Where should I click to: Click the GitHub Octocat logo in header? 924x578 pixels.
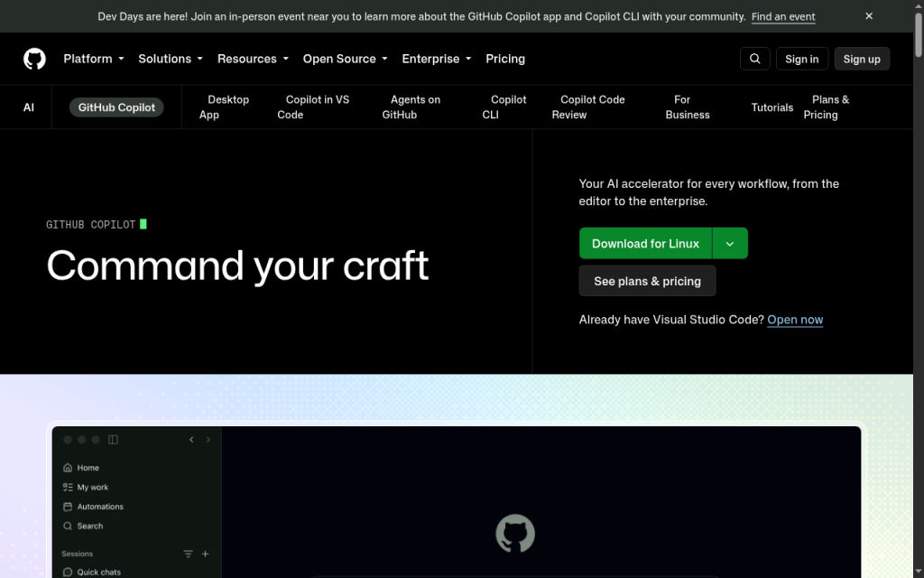(34, 59)
